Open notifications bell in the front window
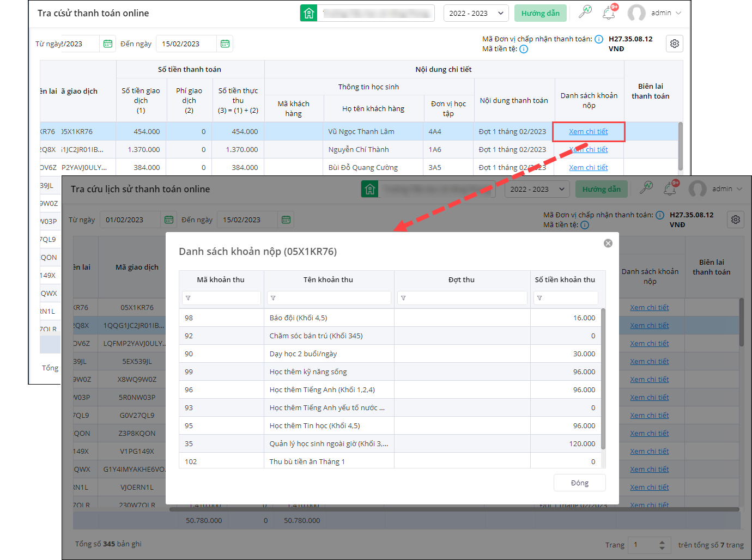The image size is (752, 560). pos(670,189)
